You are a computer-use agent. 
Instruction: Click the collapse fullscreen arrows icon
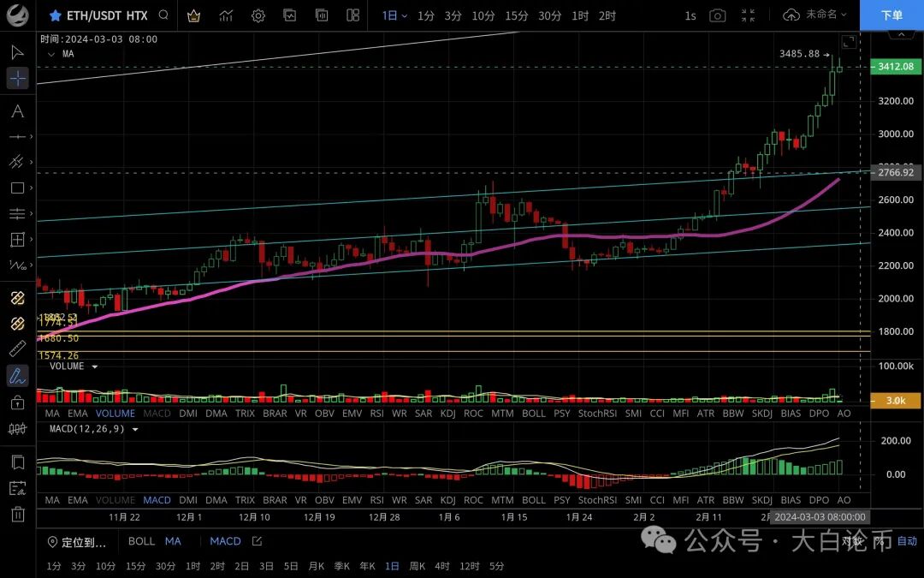click(748, 16)
